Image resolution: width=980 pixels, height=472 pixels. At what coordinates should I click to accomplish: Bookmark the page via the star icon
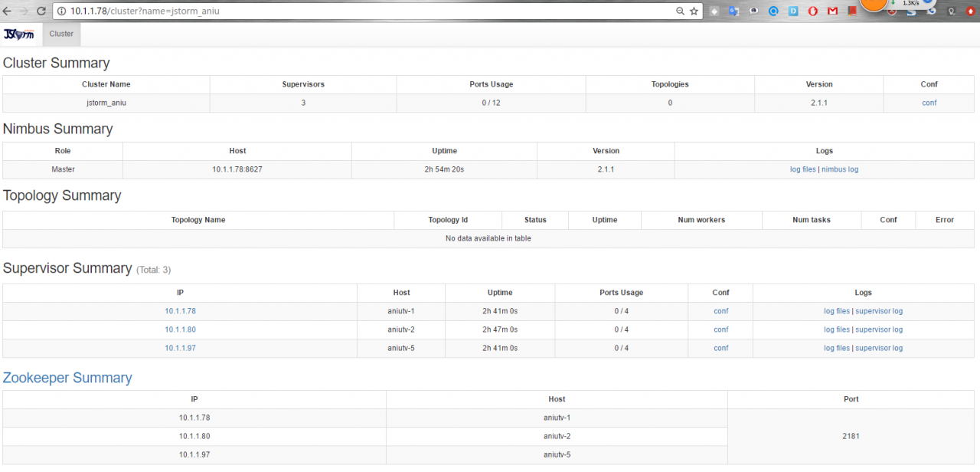[694, 11]
